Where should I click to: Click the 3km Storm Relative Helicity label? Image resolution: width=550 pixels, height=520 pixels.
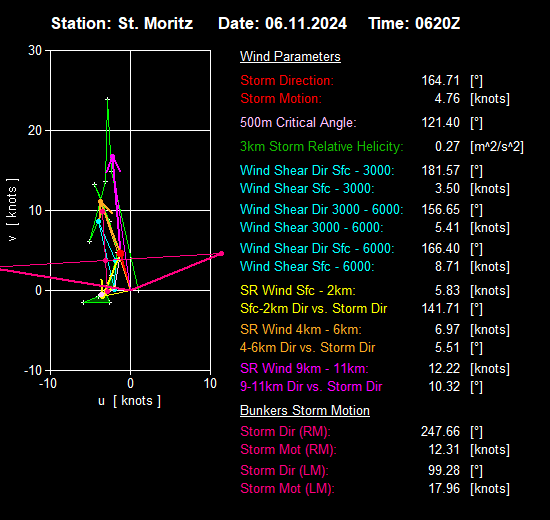pyautogui.click(x=322, y=147)
